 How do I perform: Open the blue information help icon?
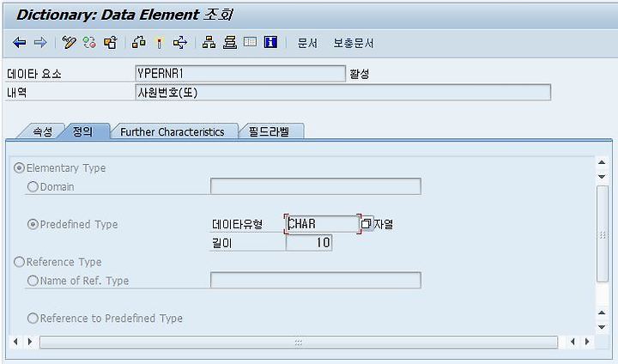pos(270,42)
